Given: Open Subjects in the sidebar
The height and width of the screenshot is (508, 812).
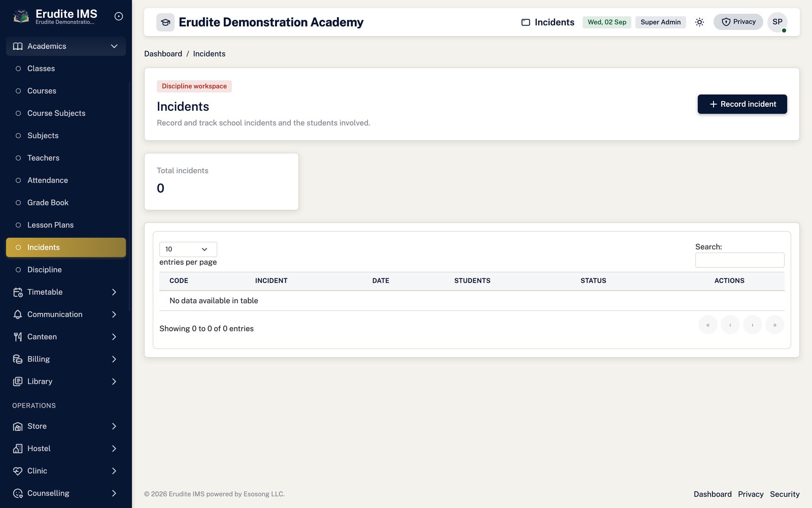Looking at the screenshot, I should coord(66,136).
